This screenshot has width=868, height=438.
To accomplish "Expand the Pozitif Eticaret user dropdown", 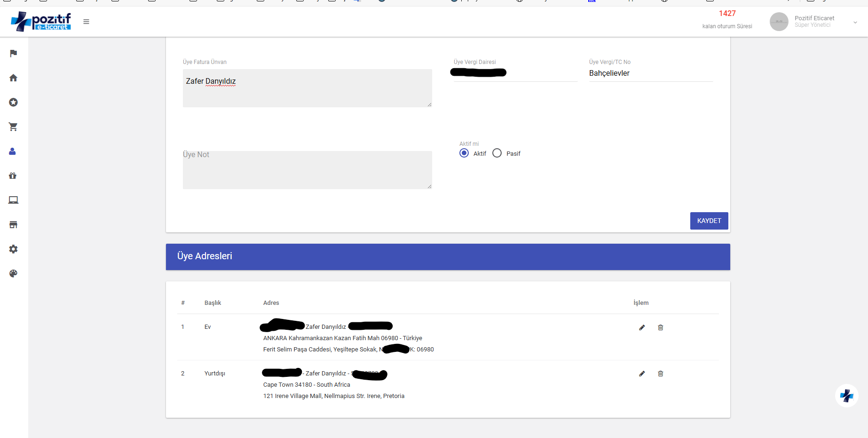I will (x=855, y=22).
